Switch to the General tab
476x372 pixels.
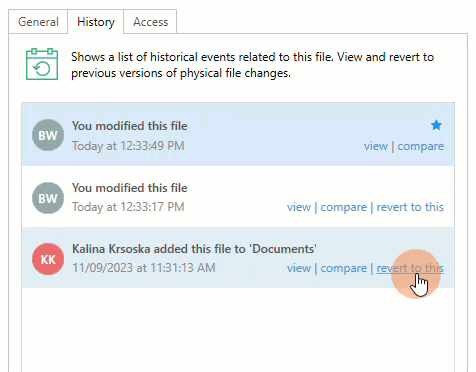[38, 22]
